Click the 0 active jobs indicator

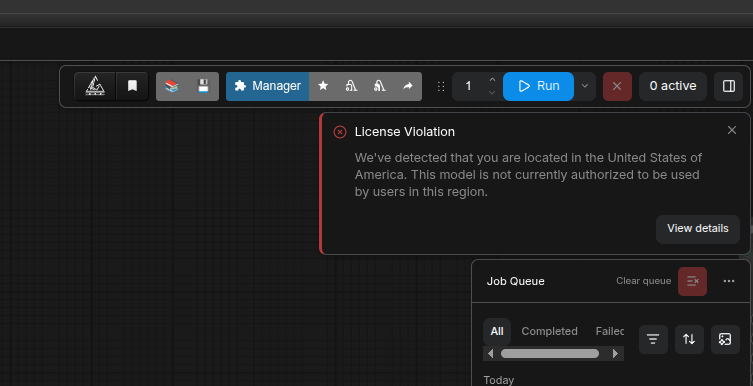pyautogui.click(x=673, y=86)
